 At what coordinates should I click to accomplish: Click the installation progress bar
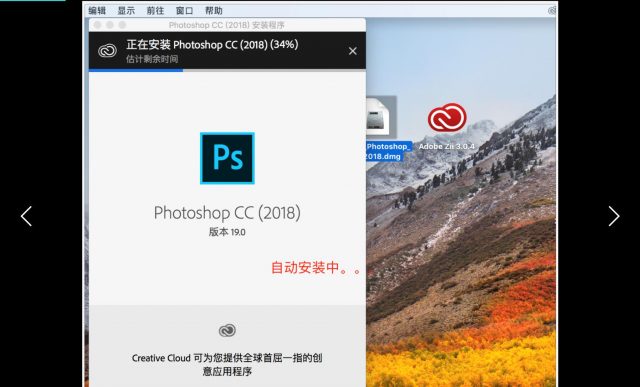pos(227,70)
